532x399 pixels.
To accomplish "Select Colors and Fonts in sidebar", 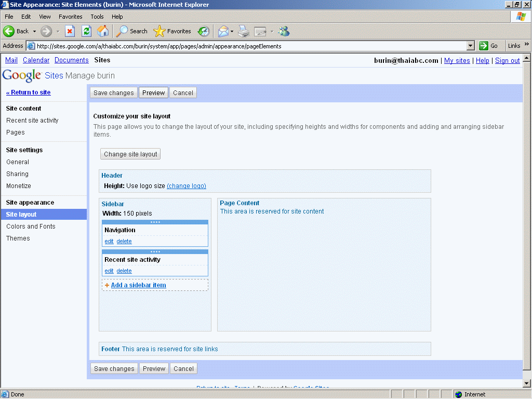I will (31, 227).
